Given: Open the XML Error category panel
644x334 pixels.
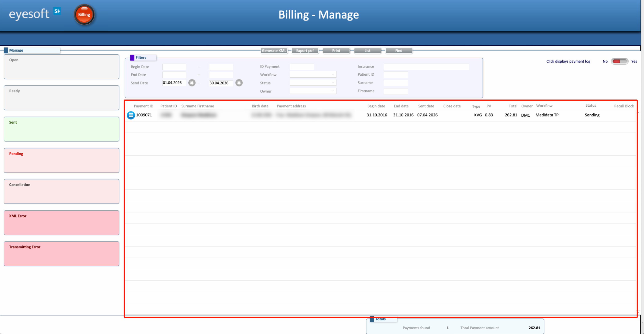Looking at the screenshot, I should tap(62, 223).
